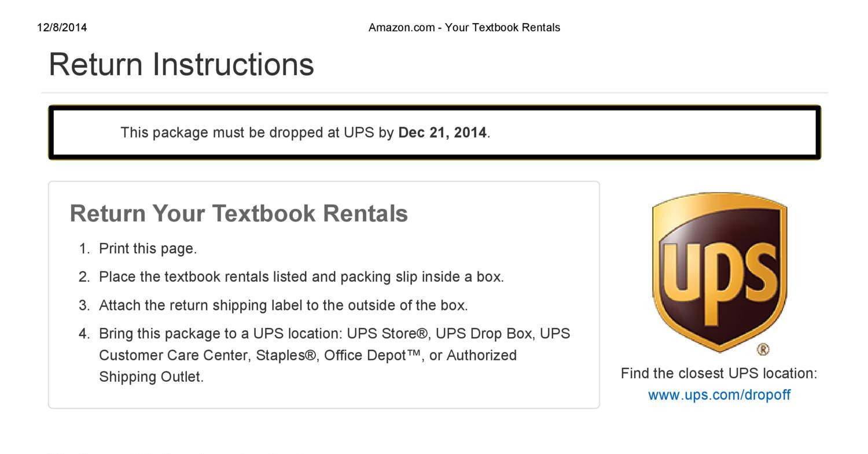
Task: Click the "Return Your Textbook Rentals" heading
Action: 238,213
